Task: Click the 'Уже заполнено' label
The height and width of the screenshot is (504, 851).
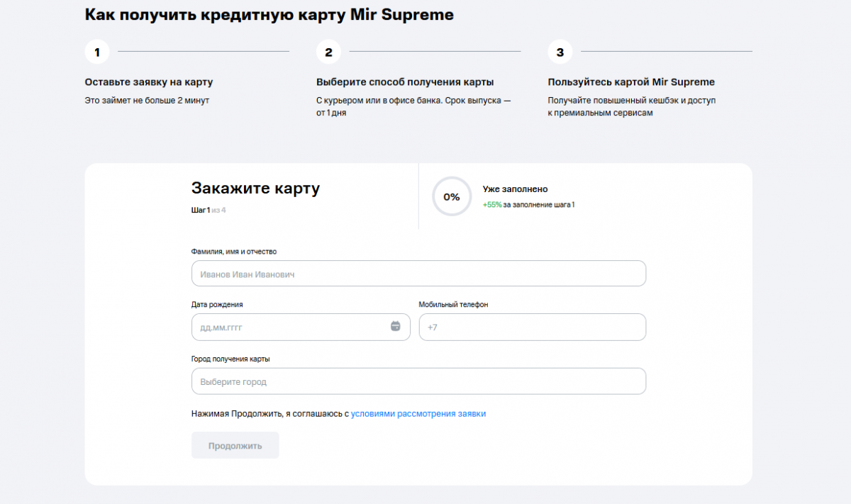Action: click(x=515, y=189)
